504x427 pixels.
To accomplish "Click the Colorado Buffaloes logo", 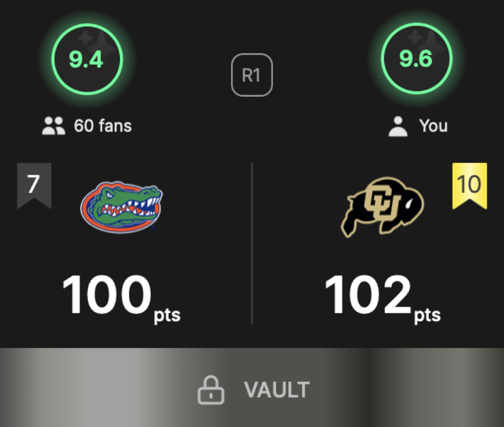I will pos(382,207).
